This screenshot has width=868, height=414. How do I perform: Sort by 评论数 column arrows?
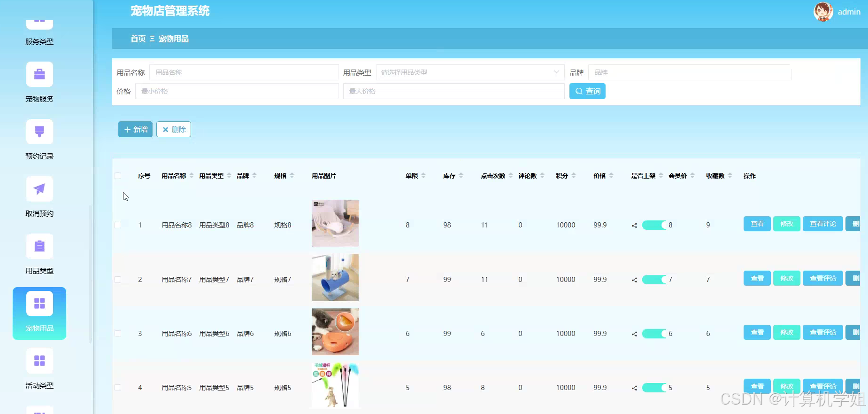click(x=542, y=176)
